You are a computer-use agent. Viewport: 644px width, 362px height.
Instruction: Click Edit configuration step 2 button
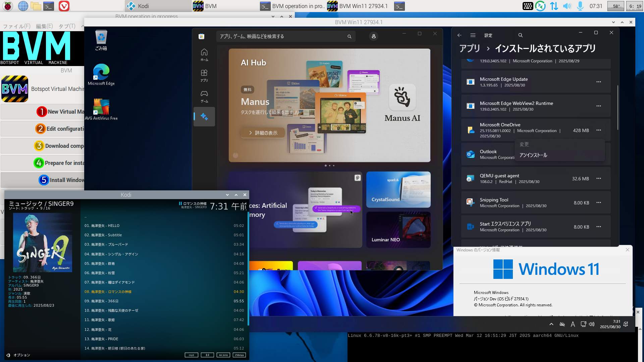coord(43,129)
